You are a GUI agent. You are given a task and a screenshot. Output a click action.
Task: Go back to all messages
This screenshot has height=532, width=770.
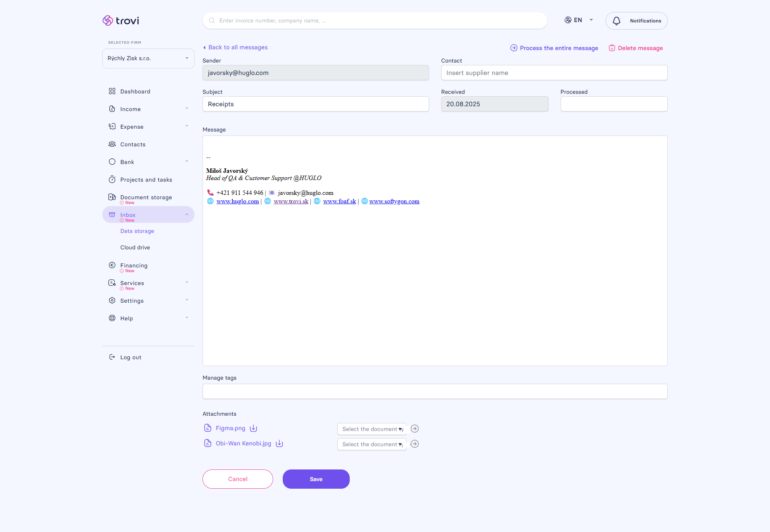(235, 47)
